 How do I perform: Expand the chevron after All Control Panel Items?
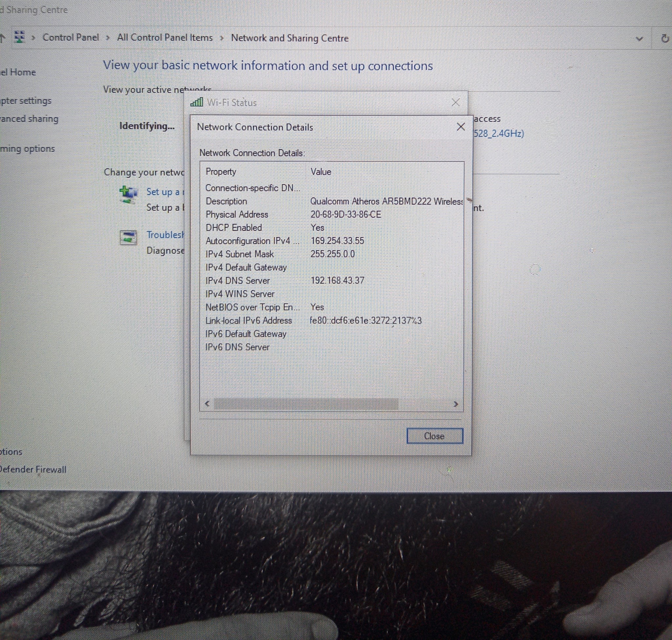coord(222,38)
